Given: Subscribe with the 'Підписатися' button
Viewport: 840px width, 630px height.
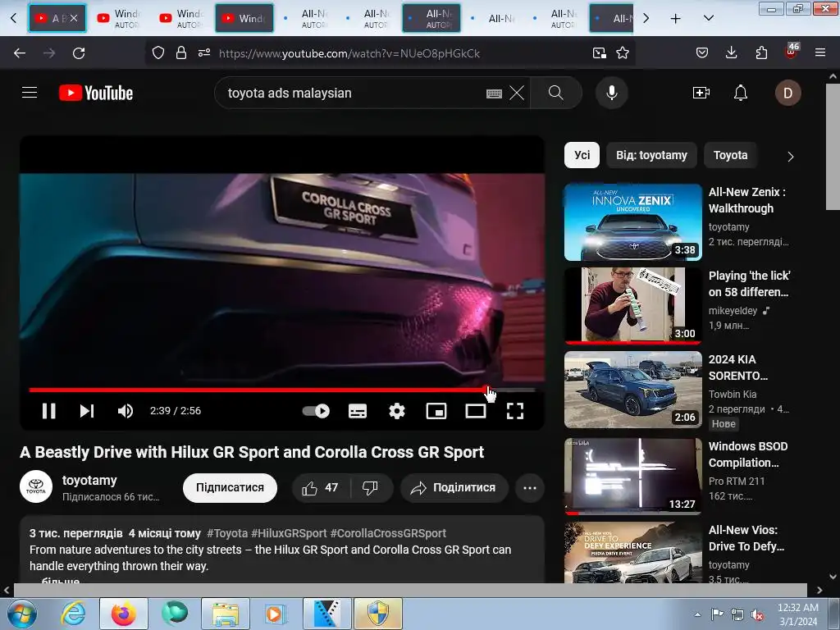Looking at the screenshot, I should tap(230, 487).
